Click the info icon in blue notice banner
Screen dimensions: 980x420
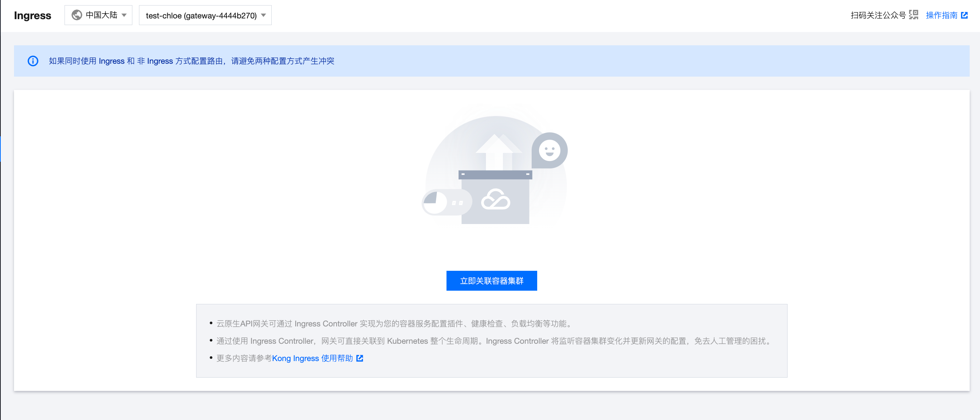point(33,61)
